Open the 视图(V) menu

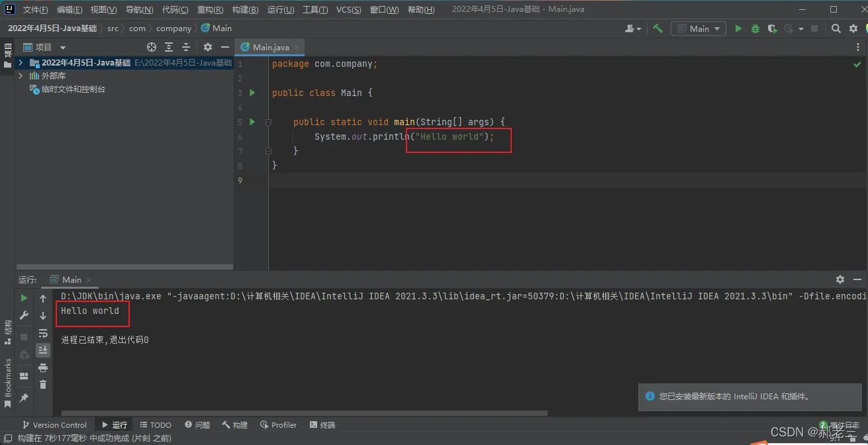coord(104,9)
